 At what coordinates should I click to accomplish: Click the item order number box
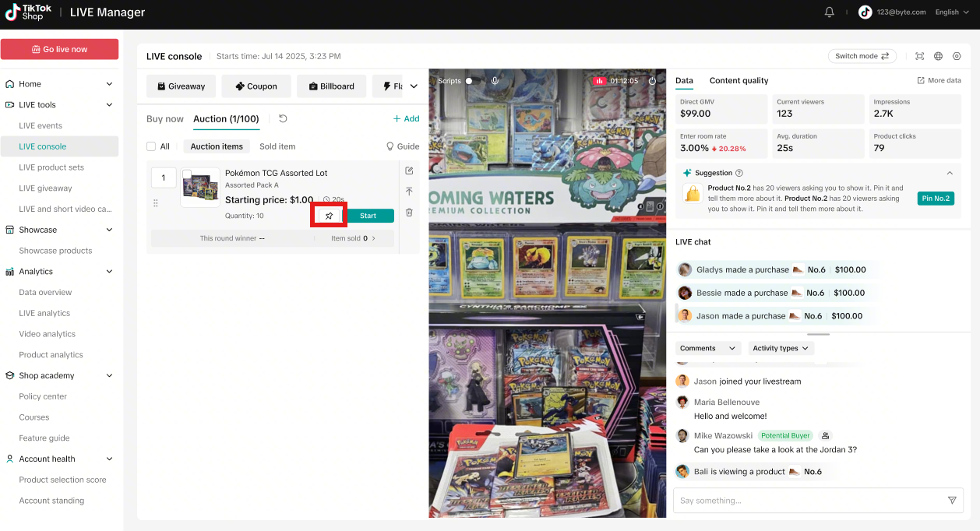coord(163,178)
